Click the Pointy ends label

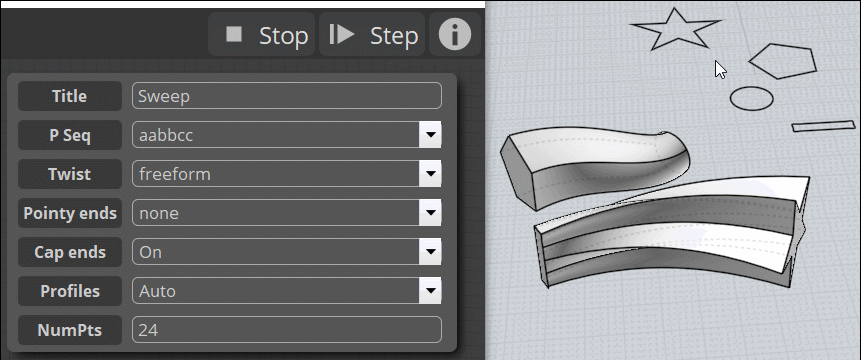pyautogui.click(x=70, y=213)
